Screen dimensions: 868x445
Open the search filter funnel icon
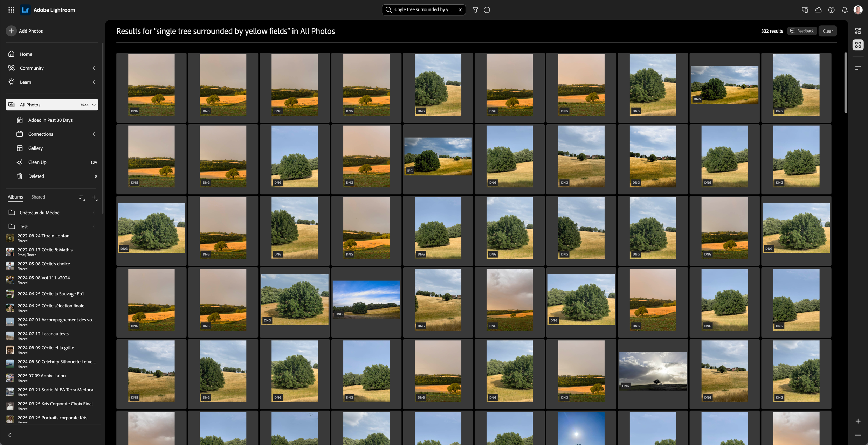pyautogui.click(x=475, y=10)
